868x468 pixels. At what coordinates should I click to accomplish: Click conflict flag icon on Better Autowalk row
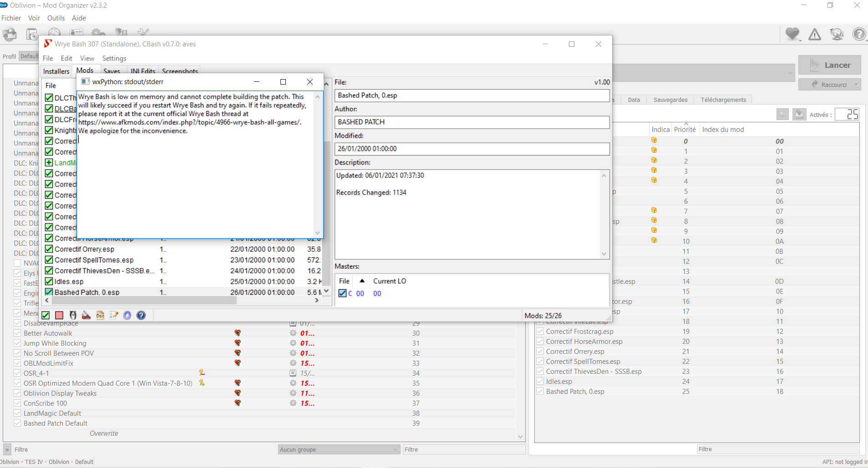pos(238,333)
